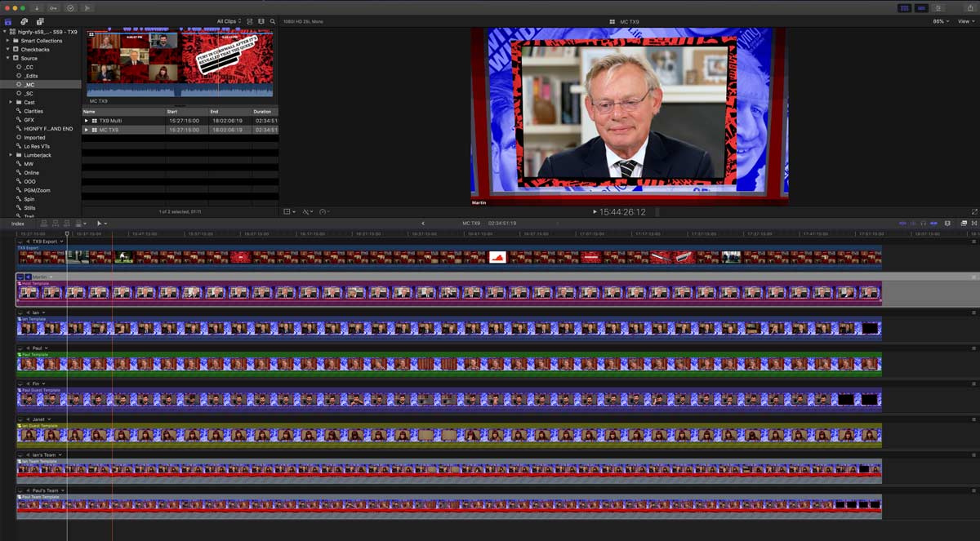Select the _MC keyword collection
980x541 pixels.
pyautogui.click(x=29, y=85)
